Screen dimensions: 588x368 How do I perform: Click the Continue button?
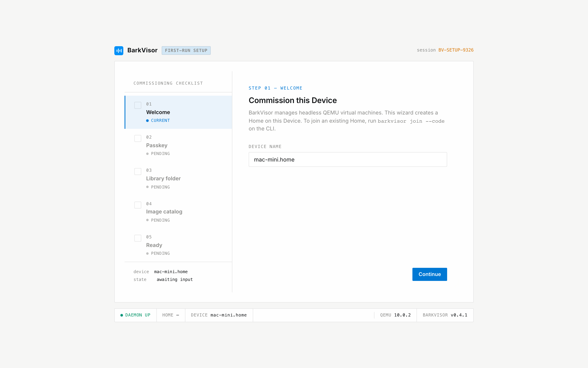pos(430,274)
